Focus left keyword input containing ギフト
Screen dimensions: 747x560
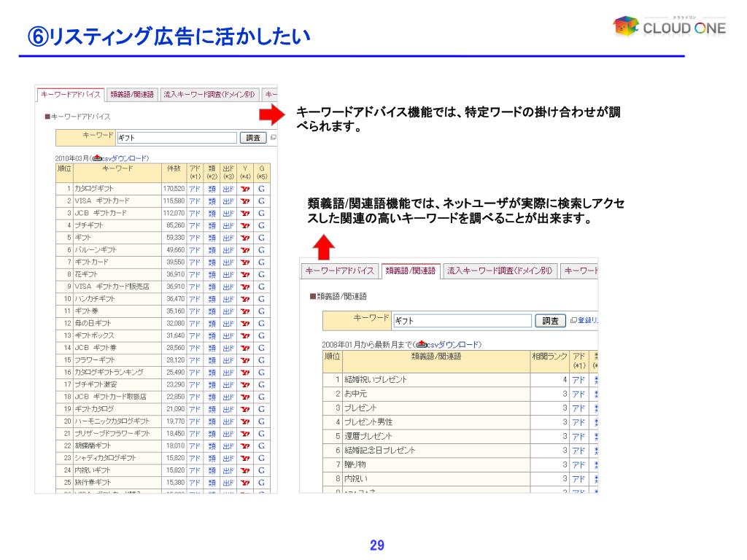click(x=177, y=138)
